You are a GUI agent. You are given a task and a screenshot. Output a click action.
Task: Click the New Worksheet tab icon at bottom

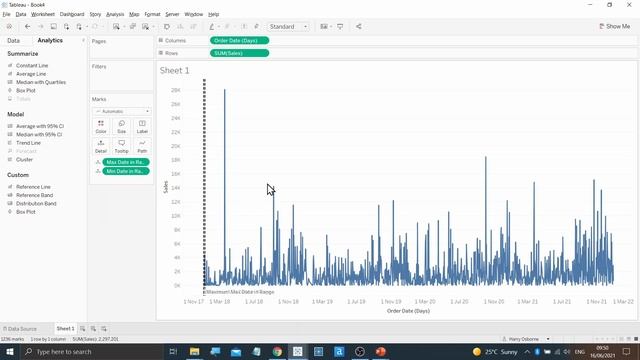point(82,329)
